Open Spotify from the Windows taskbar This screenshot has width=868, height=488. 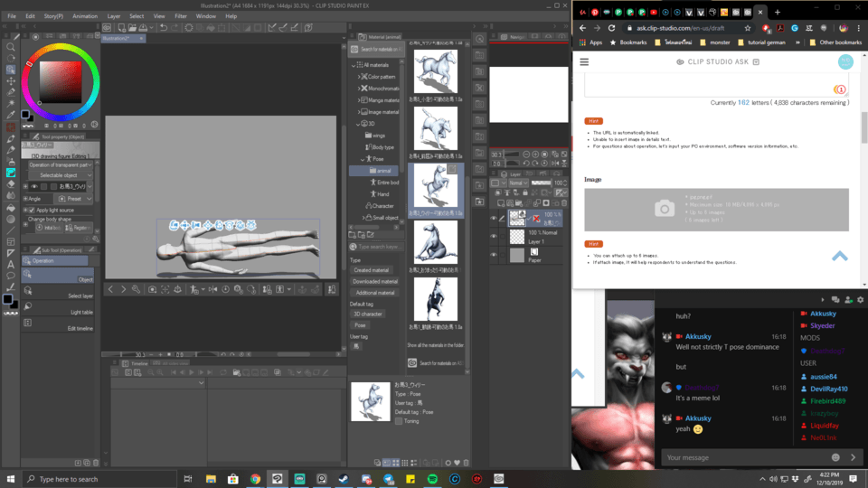tap(432, 479)
